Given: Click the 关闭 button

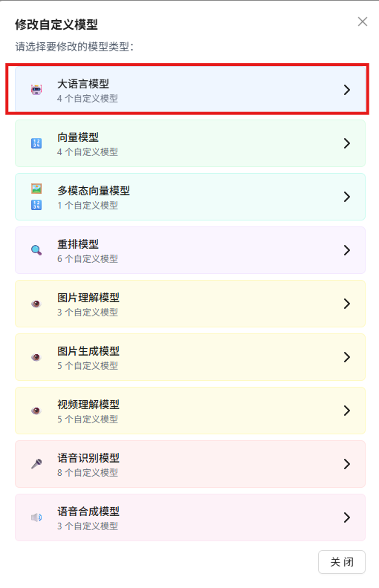Looking at the screenshot, I should [x=342, y=562].
